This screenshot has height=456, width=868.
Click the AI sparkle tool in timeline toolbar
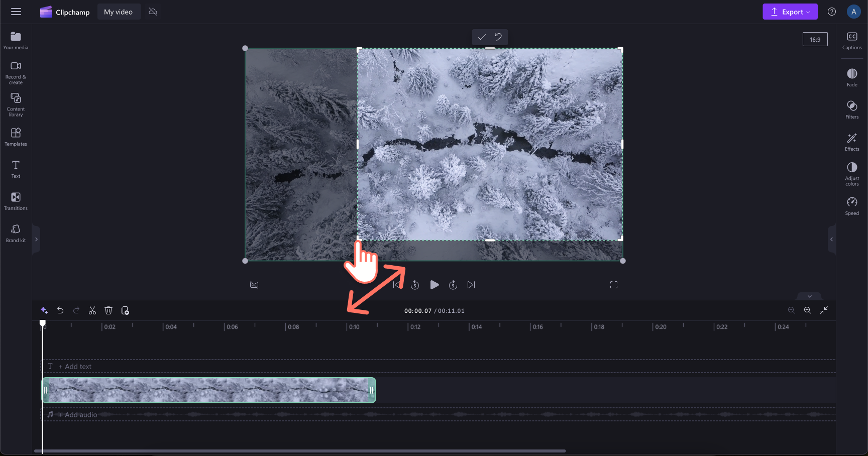[x=44, y=310]
